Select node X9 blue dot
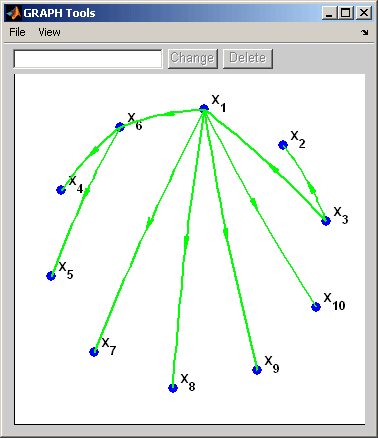Viewport: 378px width, 438px height. [x=257, y=370]
